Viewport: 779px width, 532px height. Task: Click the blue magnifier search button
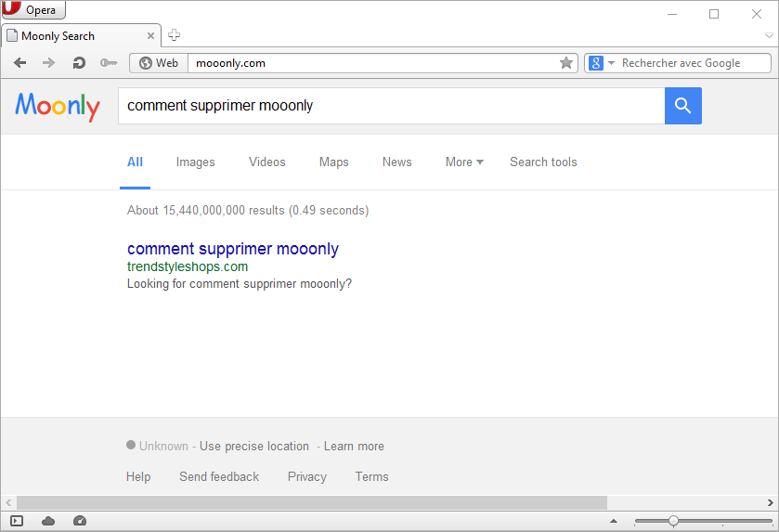[683, 106]
